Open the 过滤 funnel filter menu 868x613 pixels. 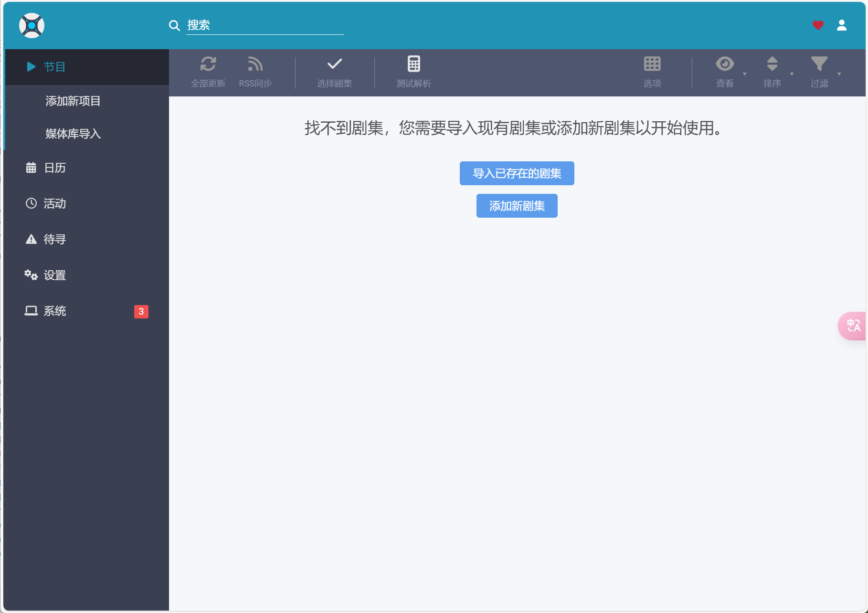click(x=819, y=64)
